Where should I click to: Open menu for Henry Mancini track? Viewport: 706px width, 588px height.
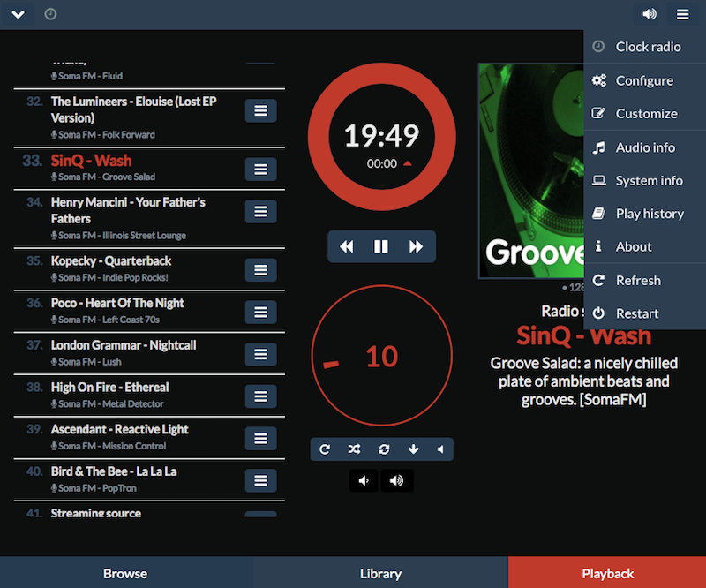260,211
